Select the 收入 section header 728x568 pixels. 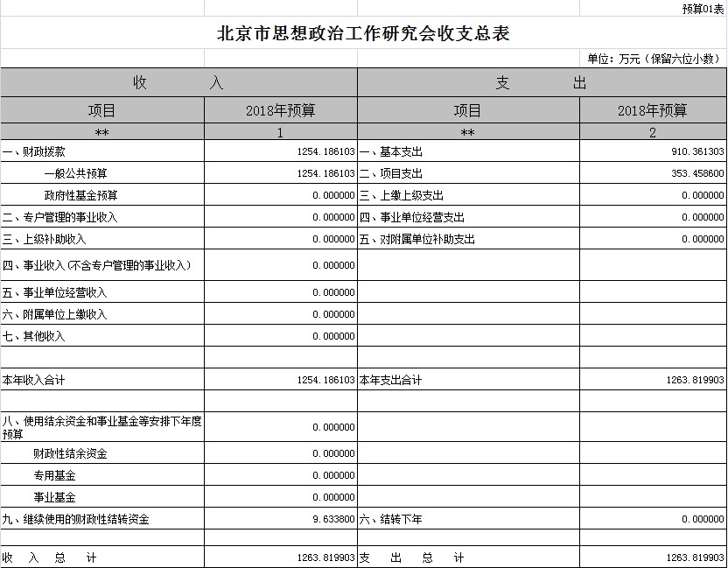click(178, 83)
